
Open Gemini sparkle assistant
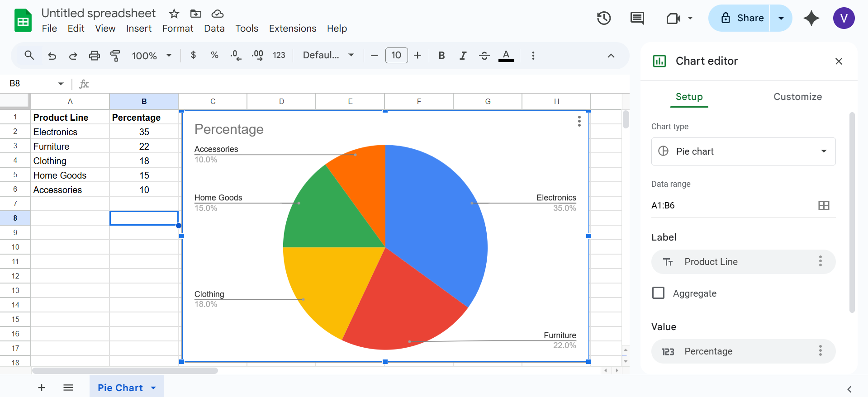(811, 18)
